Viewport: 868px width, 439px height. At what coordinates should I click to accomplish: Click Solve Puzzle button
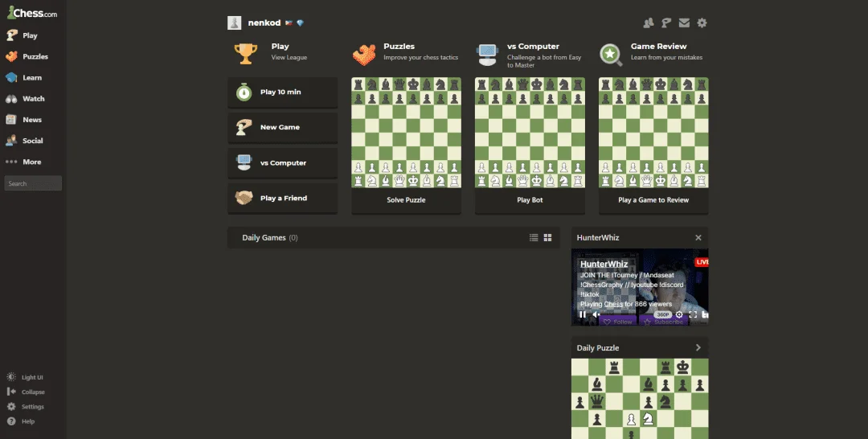click(x=407, y=200)
